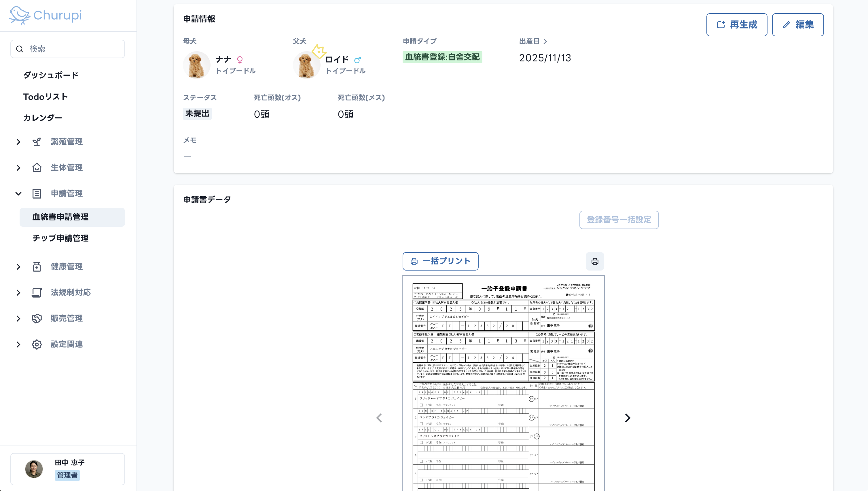Viewport: 868px width, 491px height.
Task: Click the male gender symbol beside ロイド
Action: point(358,60)
